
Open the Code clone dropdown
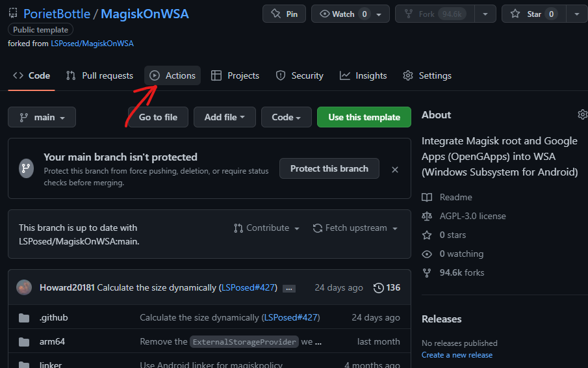(x=286, y=117)
